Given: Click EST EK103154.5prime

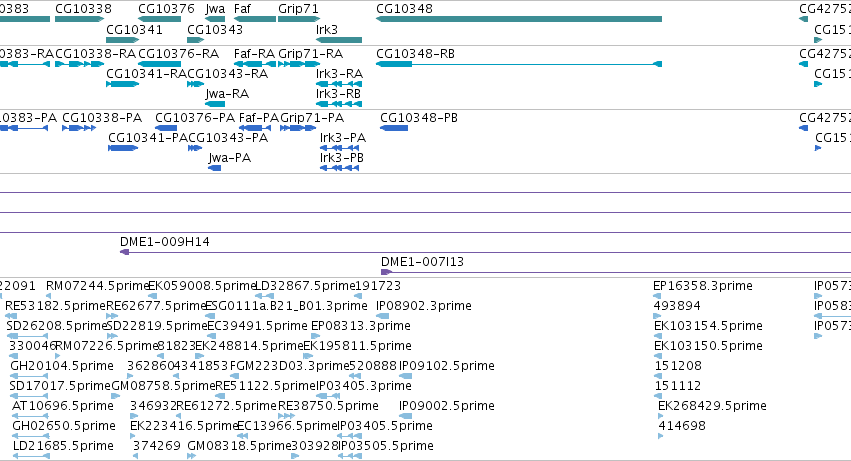Looking at the screenshot, I should tap(708, 326).
